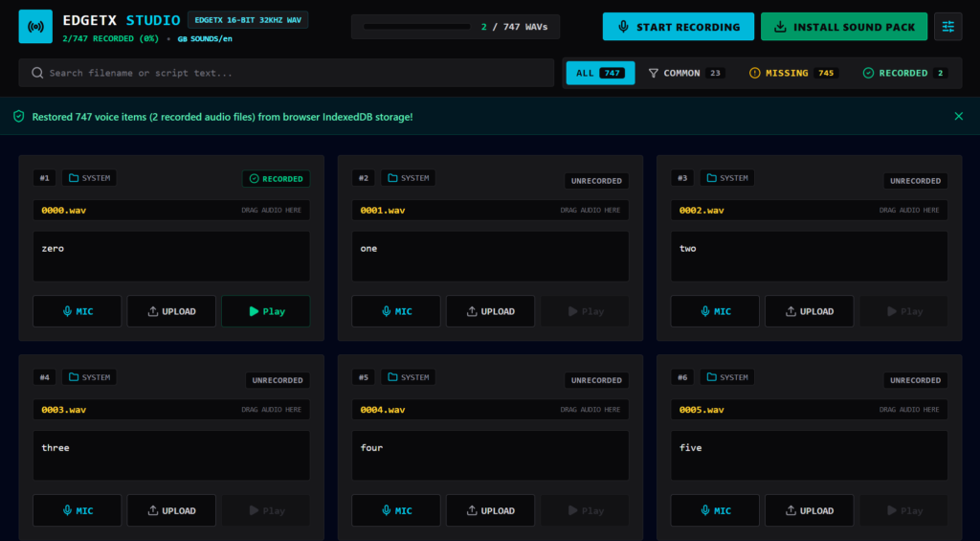Click the WAV recording progress bar
Viewport: 980px width, 541px height.
pyautogui.click(x=417, y=27)
